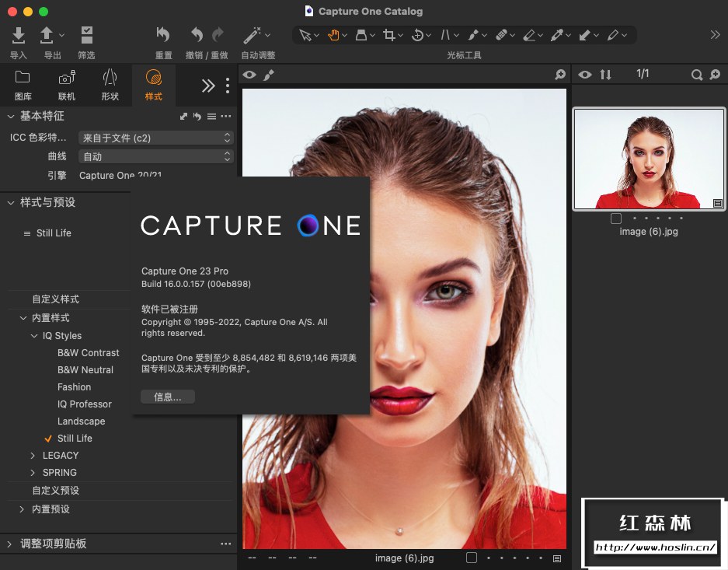Image resolution: width=728 pixels, height=570 pixels.
Task: Expand the LEGACY styles folder
Action: click(x=33, y=456)
